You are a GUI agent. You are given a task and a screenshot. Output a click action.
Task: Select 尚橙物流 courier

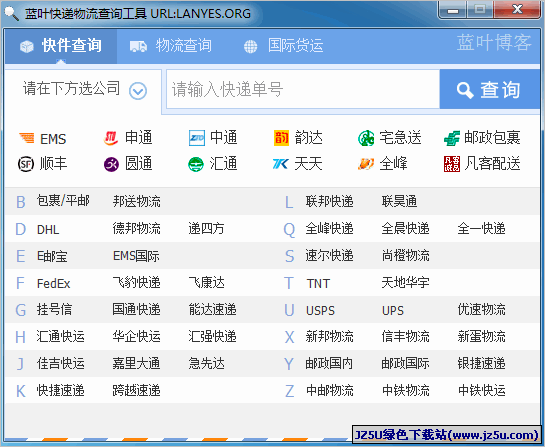406,255
